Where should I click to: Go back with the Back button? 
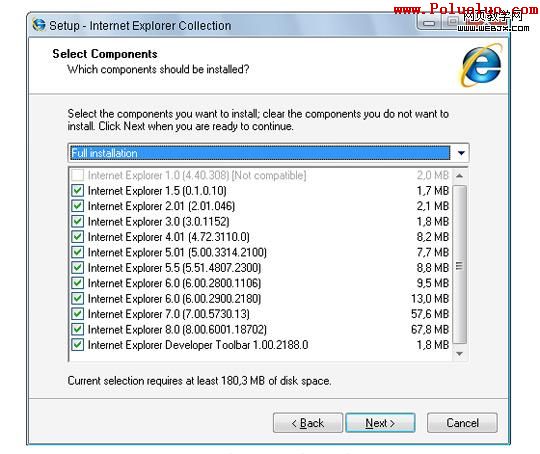point(308,423)
